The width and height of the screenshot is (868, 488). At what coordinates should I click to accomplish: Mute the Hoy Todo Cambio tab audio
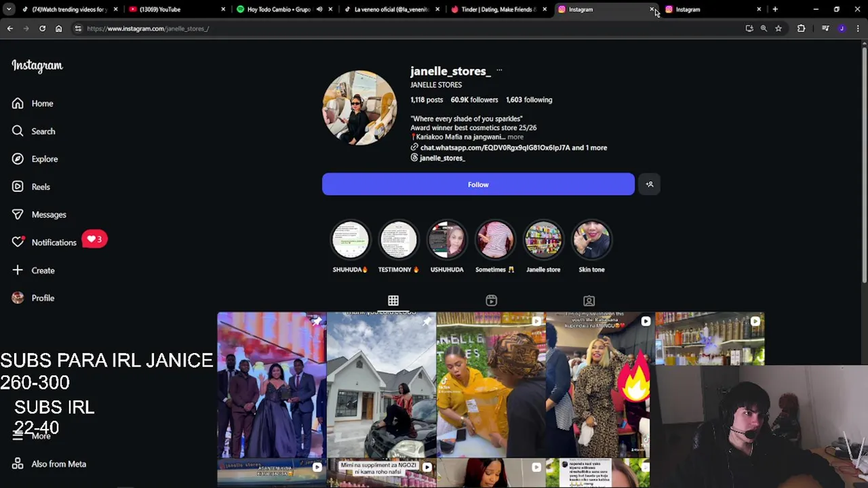(319, 9)
